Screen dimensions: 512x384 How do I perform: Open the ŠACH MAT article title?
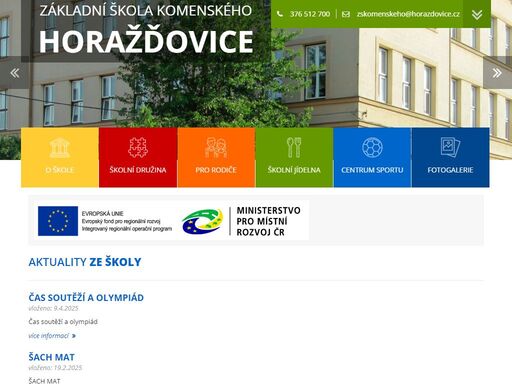(51, 357)
